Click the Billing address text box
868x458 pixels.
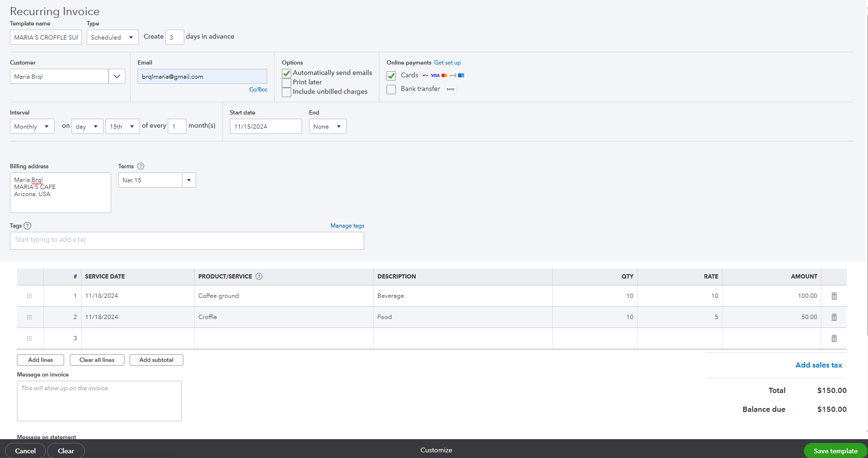click(60, 193)
